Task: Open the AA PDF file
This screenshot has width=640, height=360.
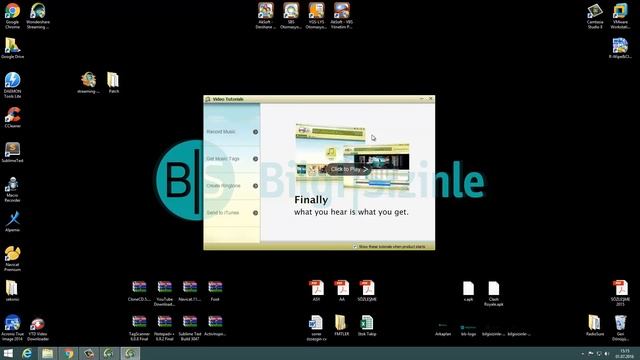Action: (342, 291)
